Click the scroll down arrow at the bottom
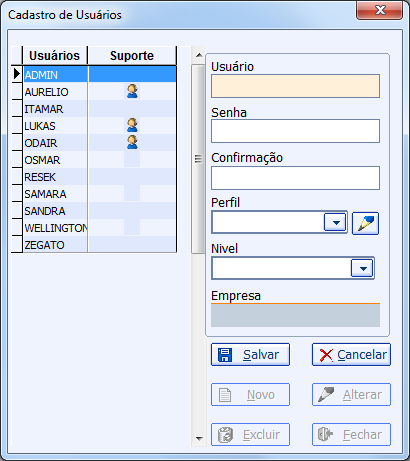 [199, 438]
